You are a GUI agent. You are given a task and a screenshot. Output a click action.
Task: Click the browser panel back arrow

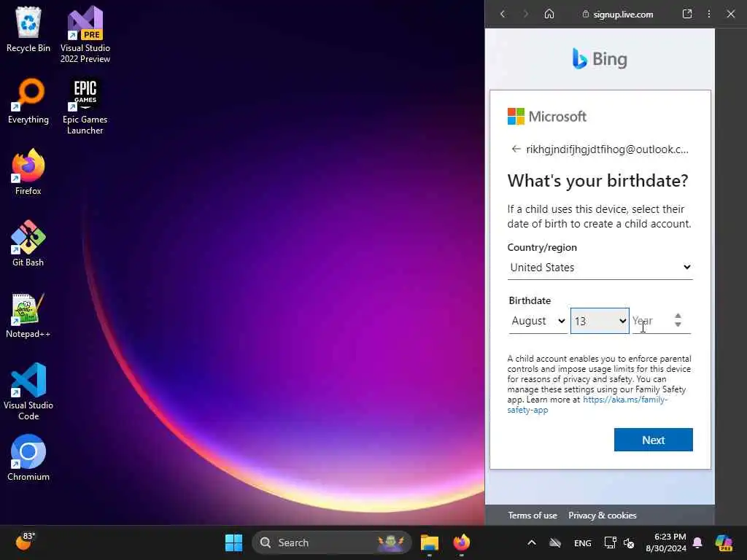[x=503, y=15]
